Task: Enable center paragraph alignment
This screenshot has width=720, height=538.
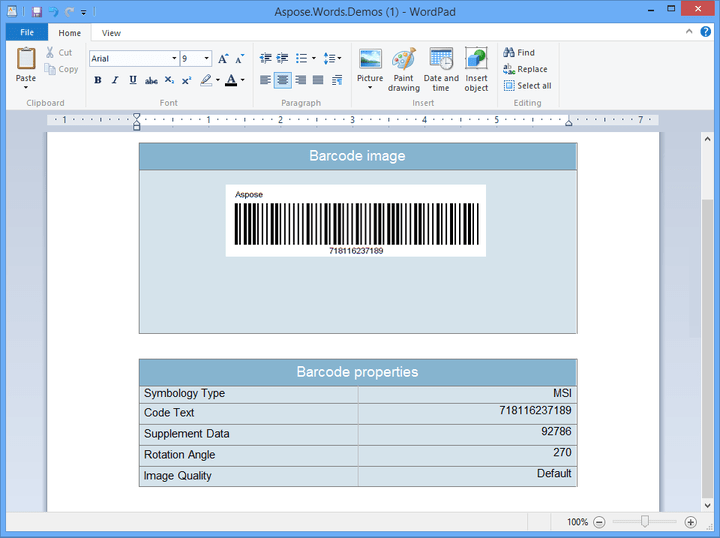Action: pyautogui.click(x=283, y=80)
